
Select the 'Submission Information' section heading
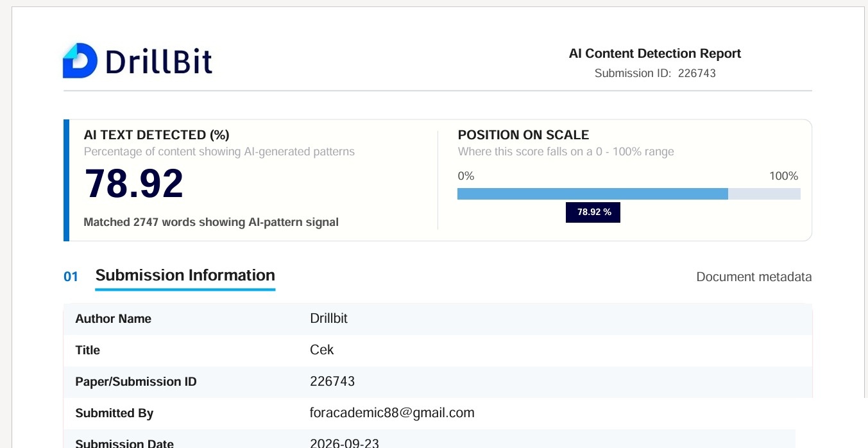coord(185,275)
